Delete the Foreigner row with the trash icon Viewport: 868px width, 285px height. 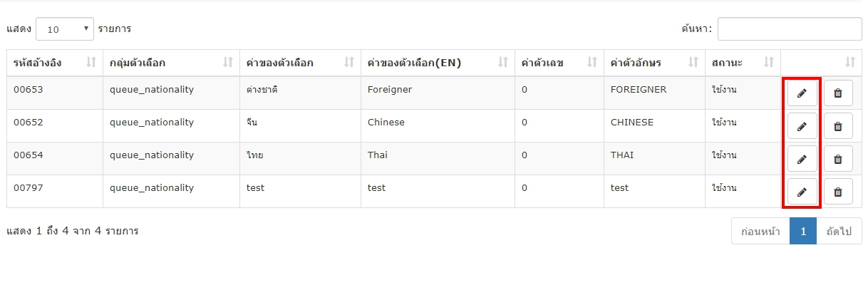[x=838, y=93]
